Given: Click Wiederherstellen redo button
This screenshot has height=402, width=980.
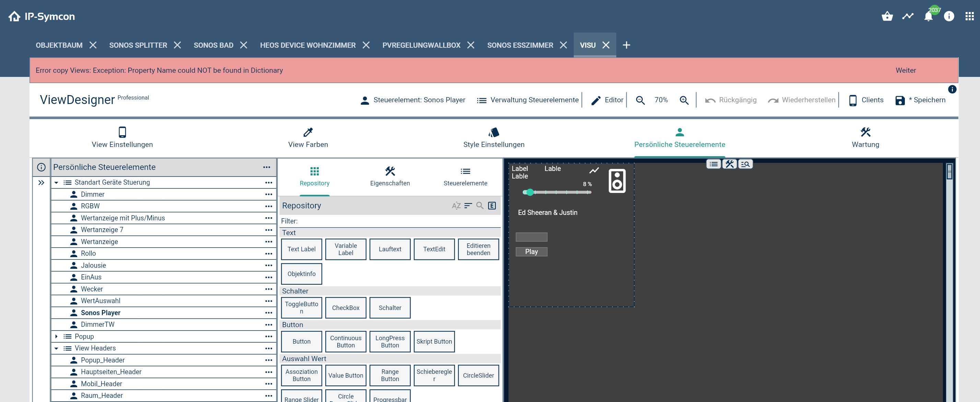Looking at the screenshot, I should pos(801,100).
